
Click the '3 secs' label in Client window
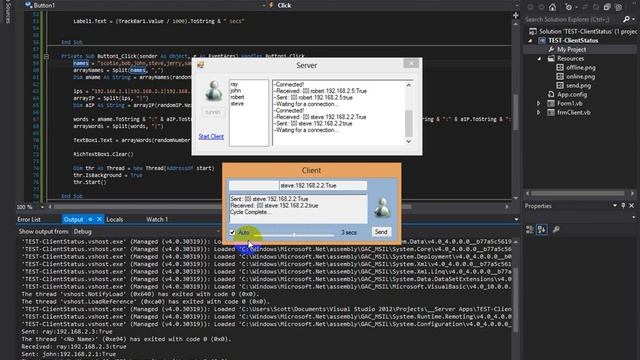349,232
